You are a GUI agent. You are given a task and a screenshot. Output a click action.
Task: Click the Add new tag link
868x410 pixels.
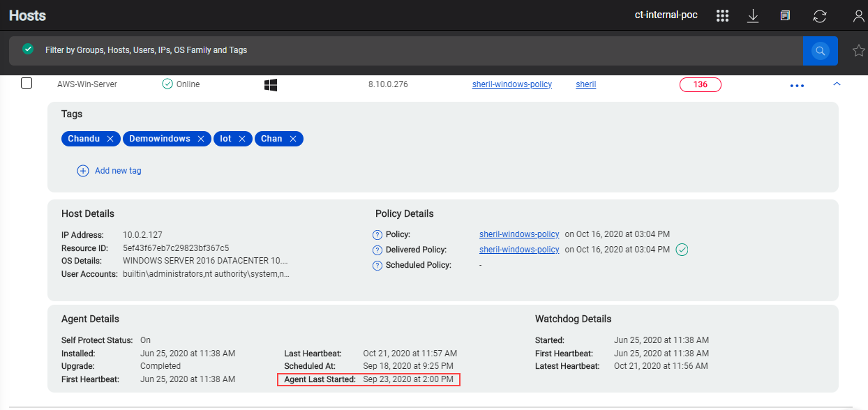pyautogui.click(x=118, y=171)
